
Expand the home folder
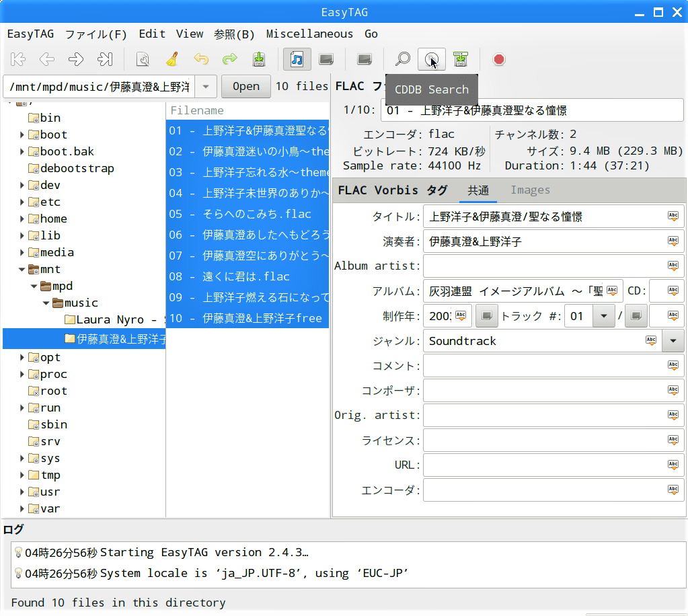[x=22, y=219]
